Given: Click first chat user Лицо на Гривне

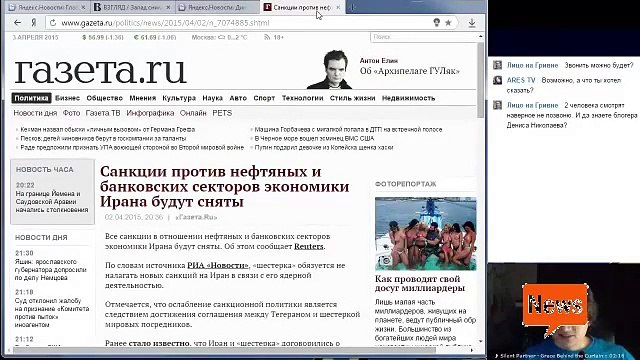Looking at the screenshot, I should tap(532, 65).
